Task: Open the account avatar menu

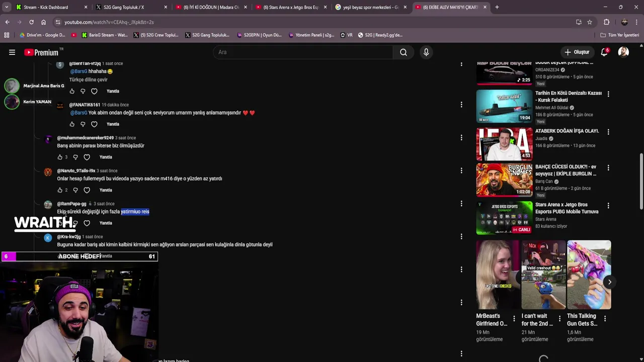Action: (x=623, y=52)
